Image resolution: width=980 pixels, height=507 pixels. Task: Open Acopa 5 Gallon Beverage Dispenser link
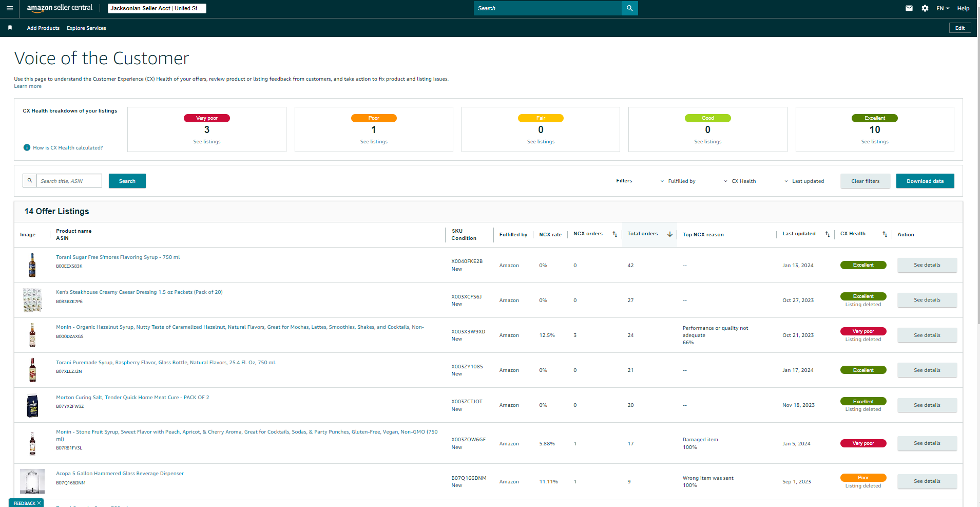pyautogui.click(x=120, y=474)
